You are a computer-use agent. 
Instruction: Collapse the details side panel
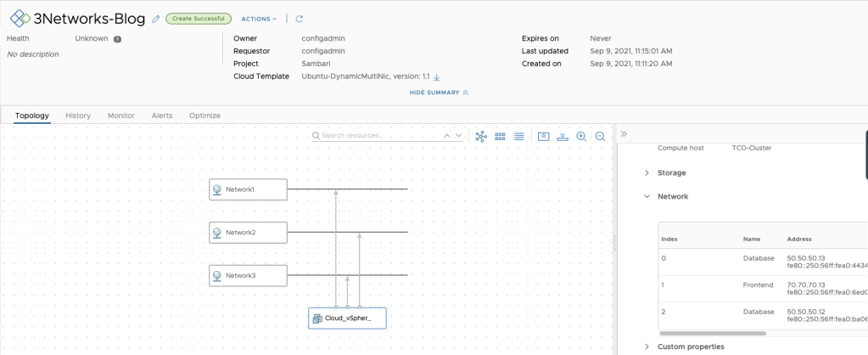click(624, 134)
